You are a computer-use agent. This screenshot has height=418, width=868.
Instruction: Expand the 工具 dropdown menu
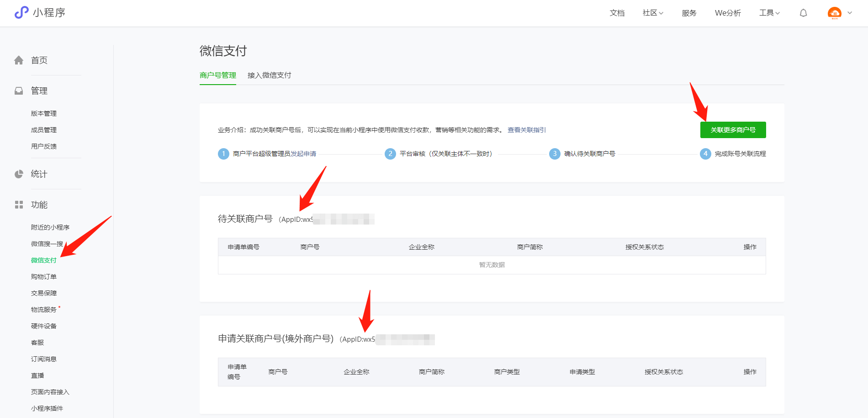coord(769,13)
